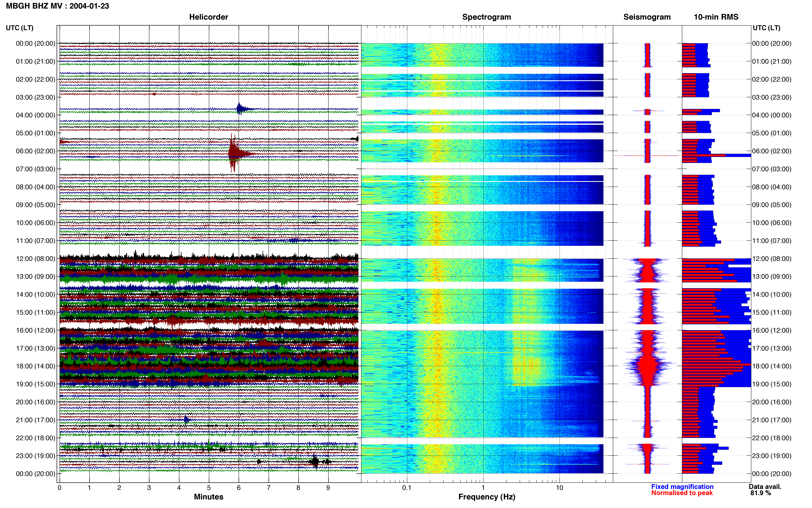
Task: Click left time label "00:00 (20:00)" at top
Action: click(36, 43)
